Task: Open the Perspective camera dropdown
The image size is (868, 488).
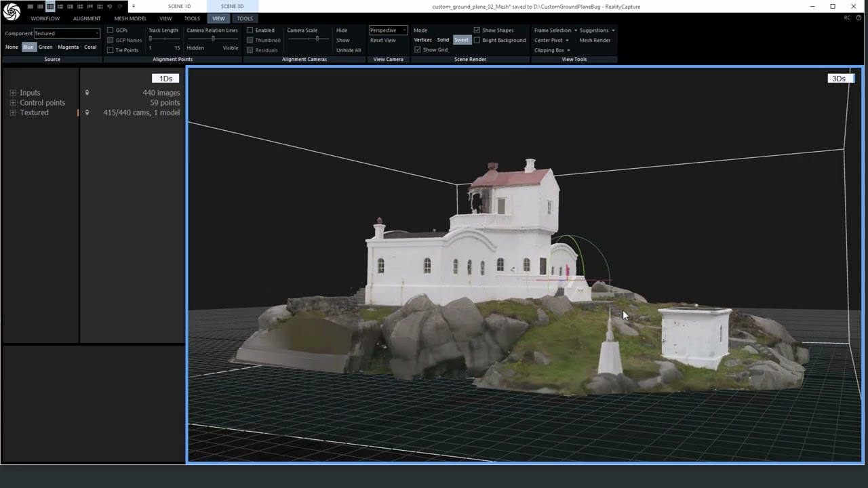Action: click(388, 30)
